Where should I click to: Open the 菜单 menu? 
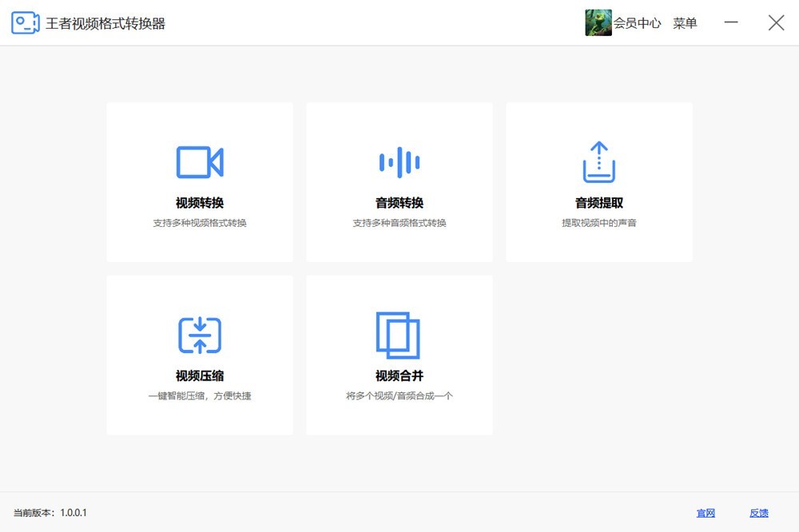tap(685, 23)
